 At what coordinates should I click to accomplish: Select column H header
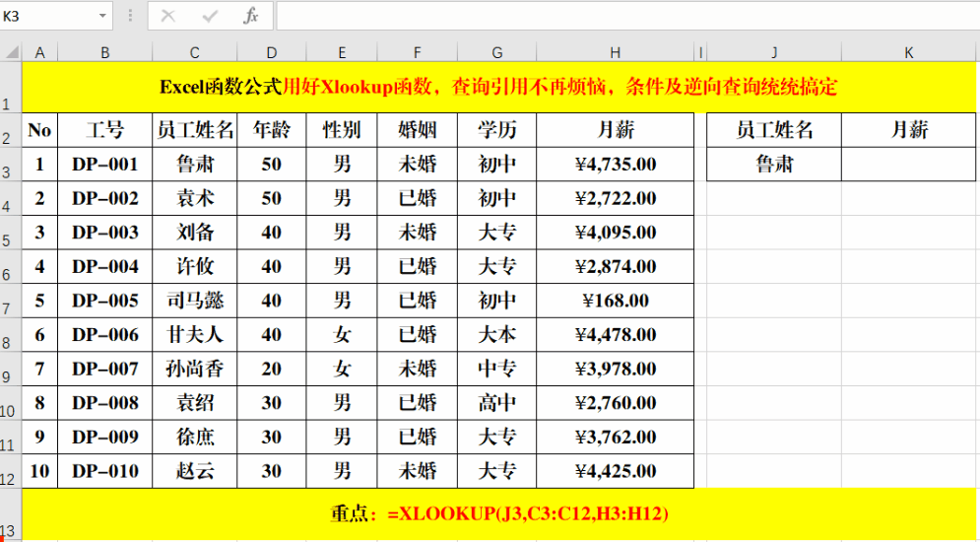tap(616, 53)
